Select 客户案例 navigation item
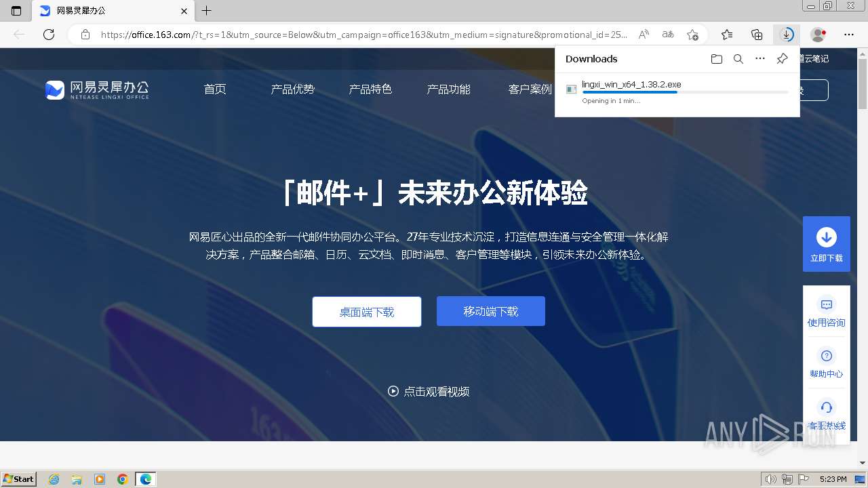Screen dimensions: 868x488 [x=530, y=89]
